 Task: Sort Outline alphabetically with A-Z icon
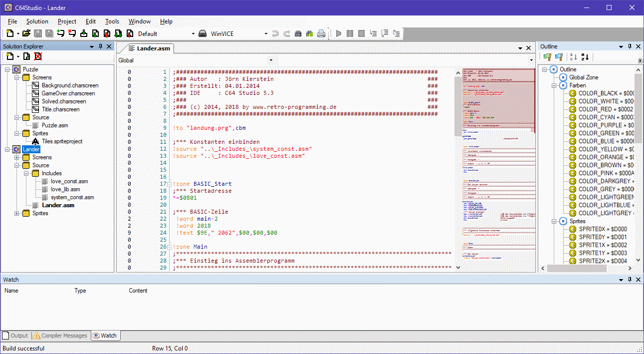tap(585, 57)
